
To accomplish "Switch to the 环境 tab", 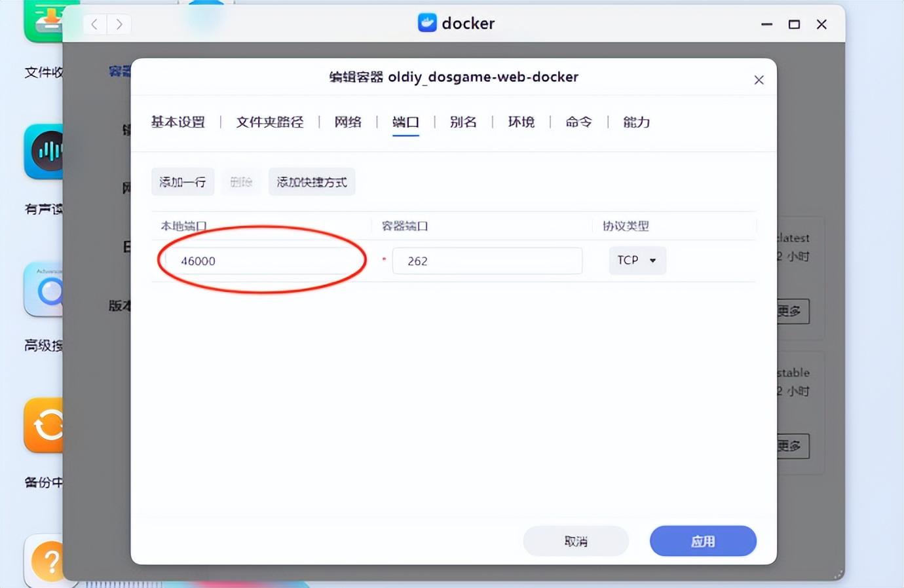I will pyautogui.click(x=521, y=122).
